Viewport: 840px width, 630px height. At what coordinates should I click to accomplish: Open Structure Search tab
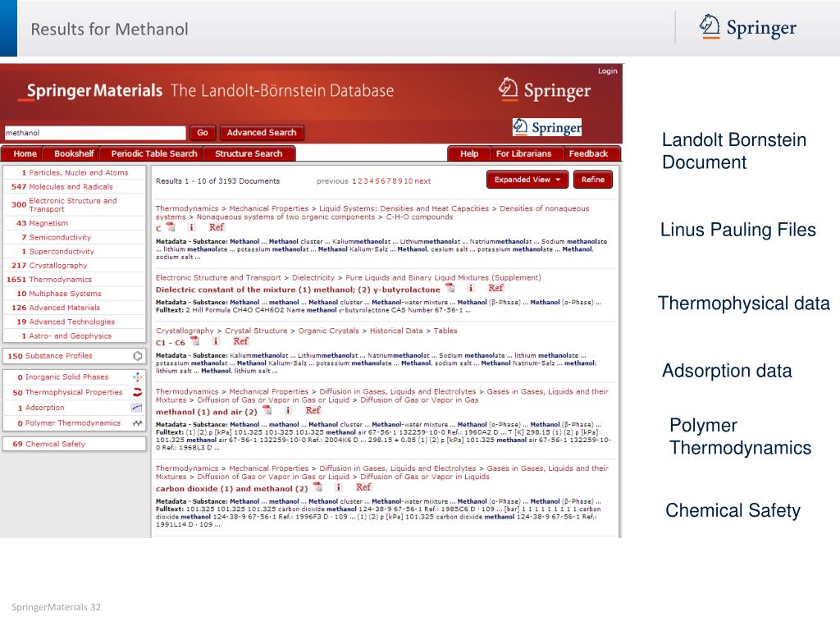coord(249,153)
